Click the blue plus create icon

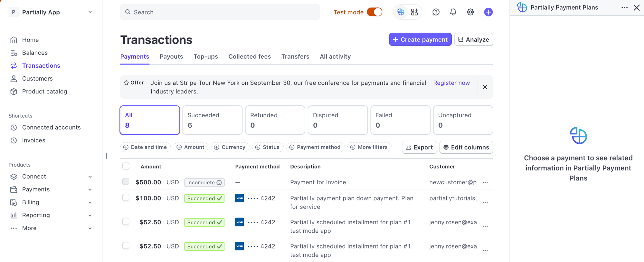point(488,12)
